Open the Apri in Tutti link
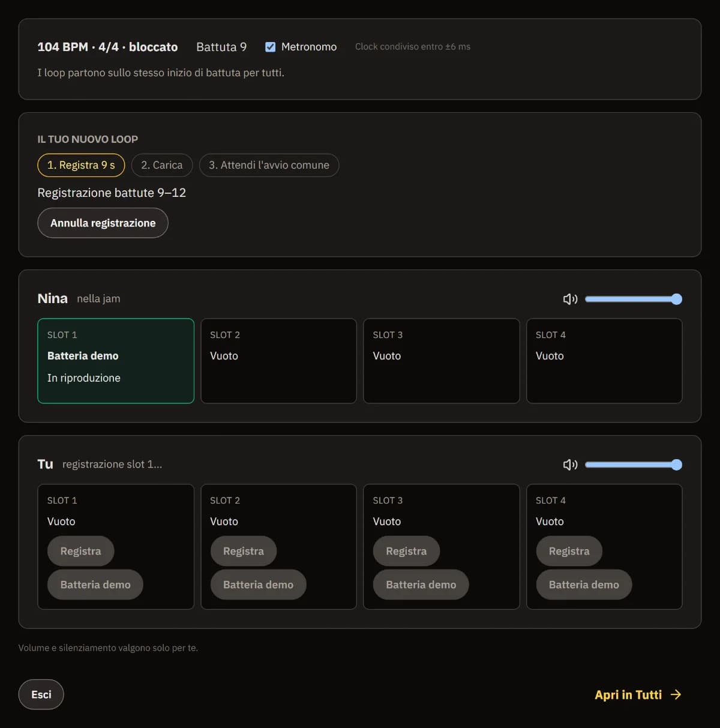Screen dimensions: 720x728 (x=638, y=694)
